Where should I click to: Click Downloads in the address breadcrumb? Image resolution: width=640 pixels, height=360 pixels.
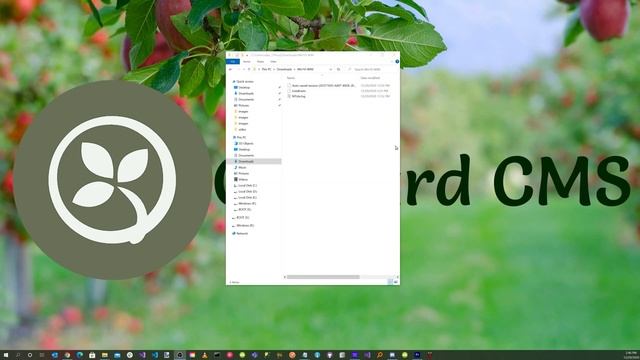pyautogui.click(x=284, y=69)
